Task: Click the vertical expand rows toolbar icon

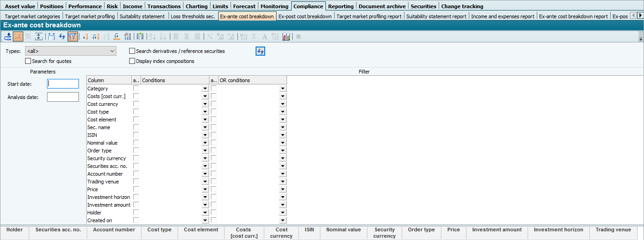Action: [x=39, y=37]
